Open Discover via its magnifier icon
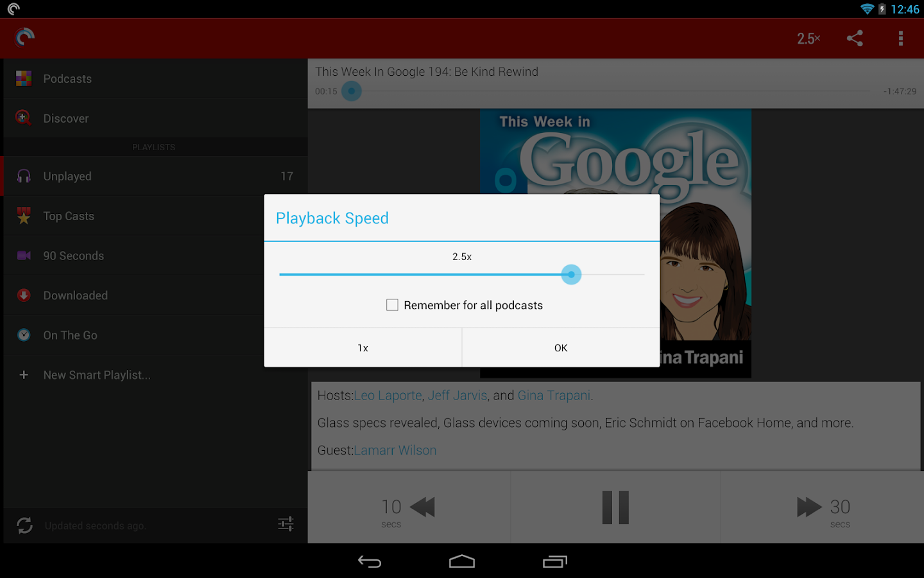The height and width of the screenshot is (578, 924). pos(24,118)
